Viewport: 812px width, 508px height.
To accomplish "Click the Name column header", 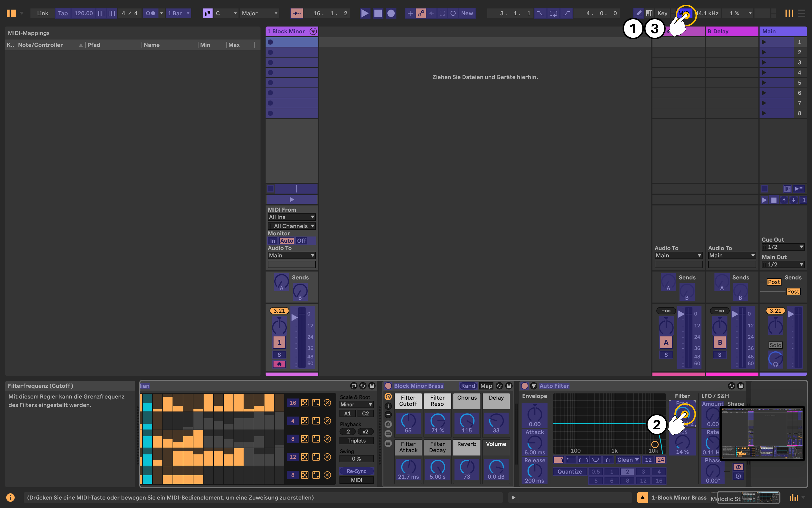I will pyautogui.click(x=170, y=45).
